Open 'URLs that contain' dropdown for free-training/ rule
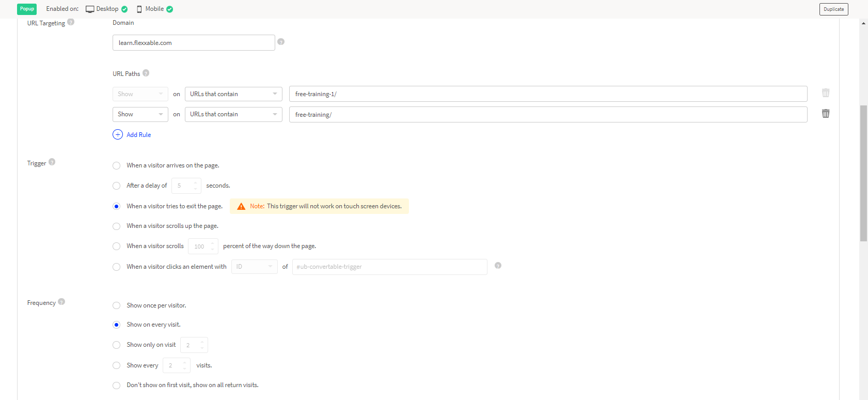 point(233,114)
